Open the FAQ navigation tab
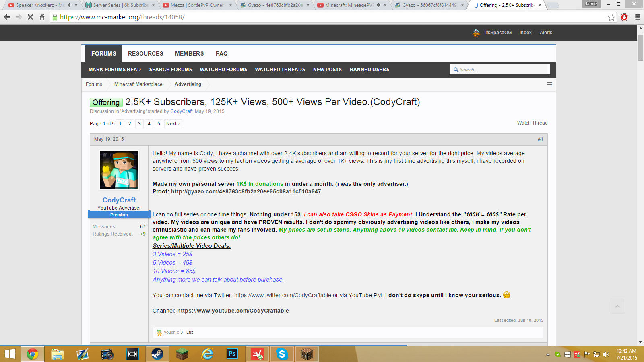This screenshot has width=644, height=362. coord(222,53)
